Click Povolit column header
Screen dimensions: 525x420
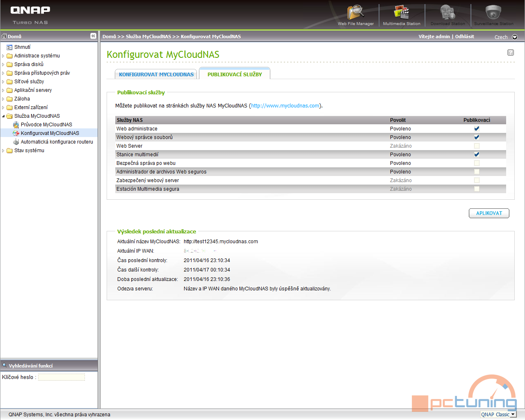pos(398,120)
